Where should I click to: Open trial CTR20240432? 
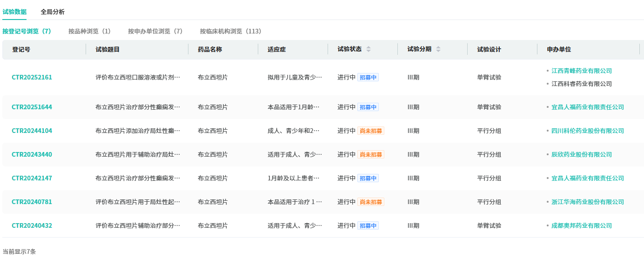pyautogui.click(x=32, y=225)
